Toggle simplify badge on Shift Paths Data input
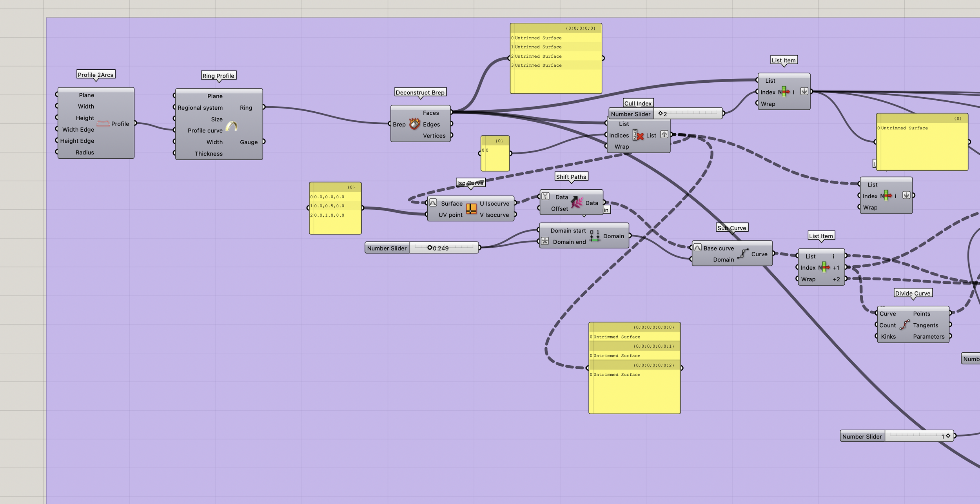 click(x=545, y=196)
